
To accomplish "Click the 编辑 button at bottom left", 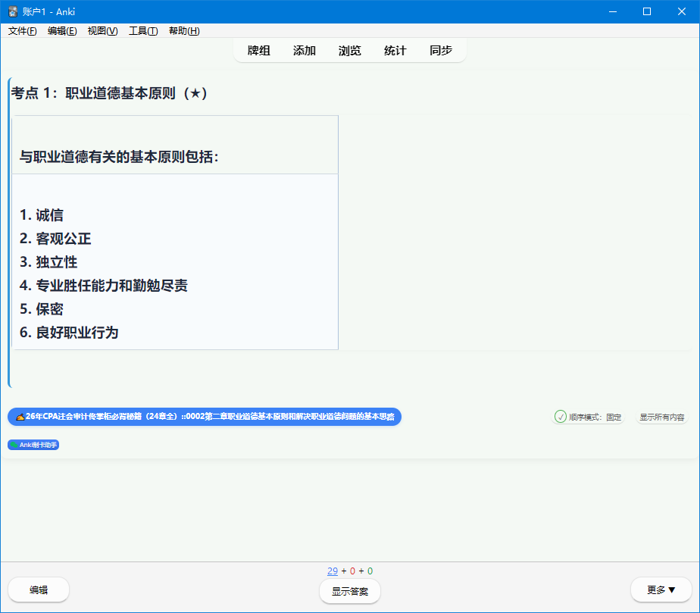I will point(39,590).
